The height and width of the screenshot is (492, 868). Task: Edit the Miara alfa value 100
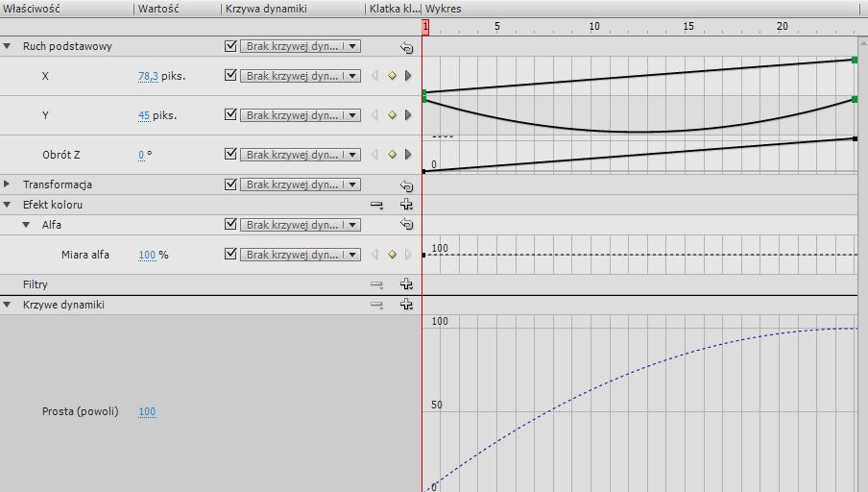(x=147, y=255)
